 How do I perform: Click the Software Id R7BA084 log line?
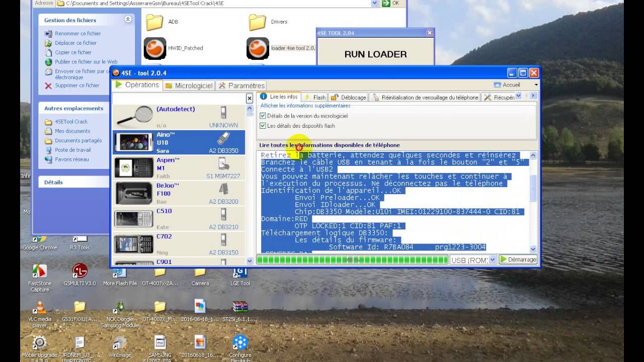pyautogui.click(x=408, y=247)
